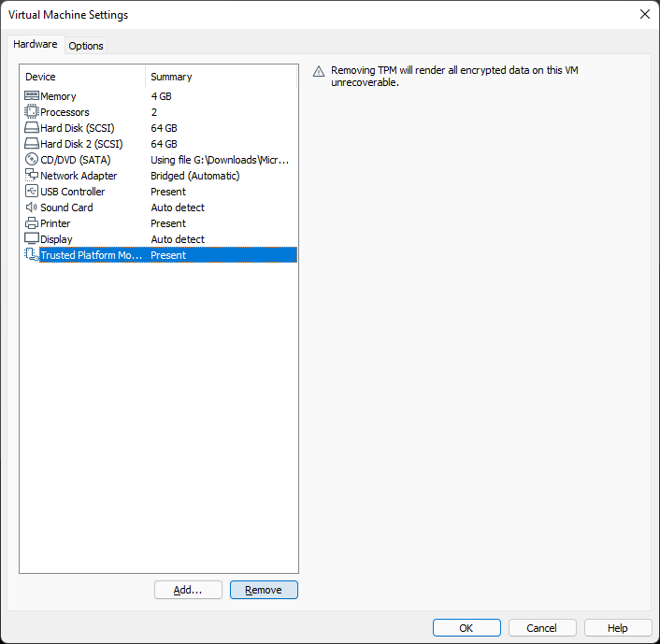This screenshot has height=644, width=660.
Task: Click Present in the Printer row
Action: point(168,223)
